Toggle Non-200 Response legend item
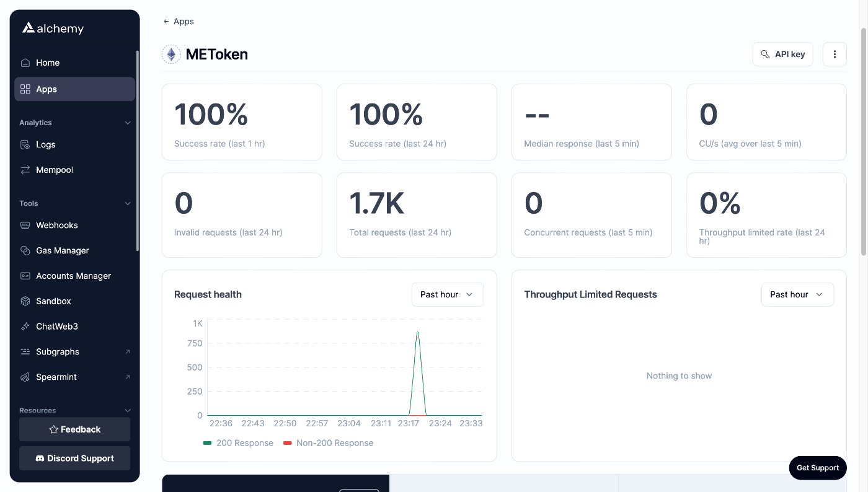Screen dimensions: 868x492 pos(328,443)
